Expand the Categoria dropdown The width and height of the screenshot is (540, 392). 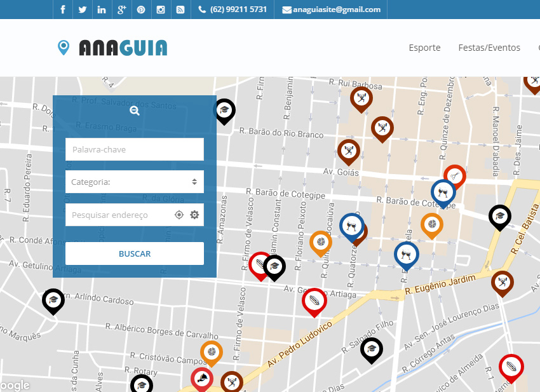tap(135, 182)
